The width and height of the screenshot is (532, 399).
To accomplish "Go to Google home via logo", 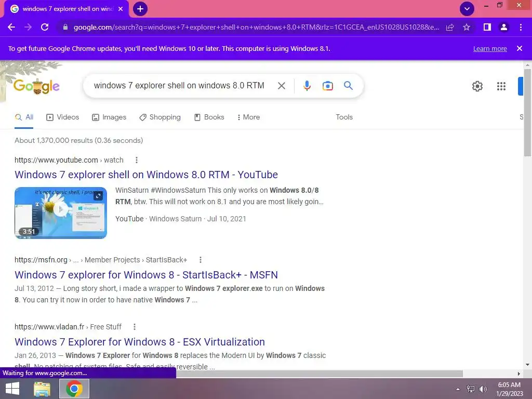I will click(36, 86).
